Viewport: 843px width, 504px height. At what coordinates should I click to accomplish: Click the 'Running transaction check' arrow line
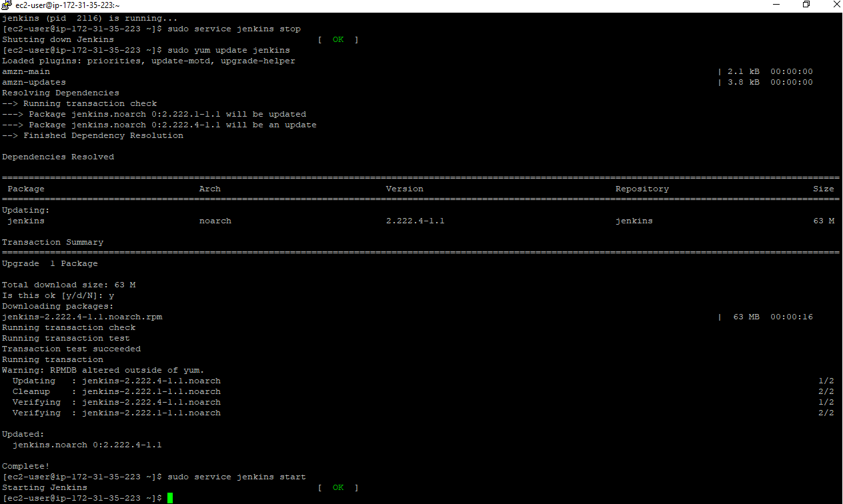pyautogui.click(x=79, y=104)
